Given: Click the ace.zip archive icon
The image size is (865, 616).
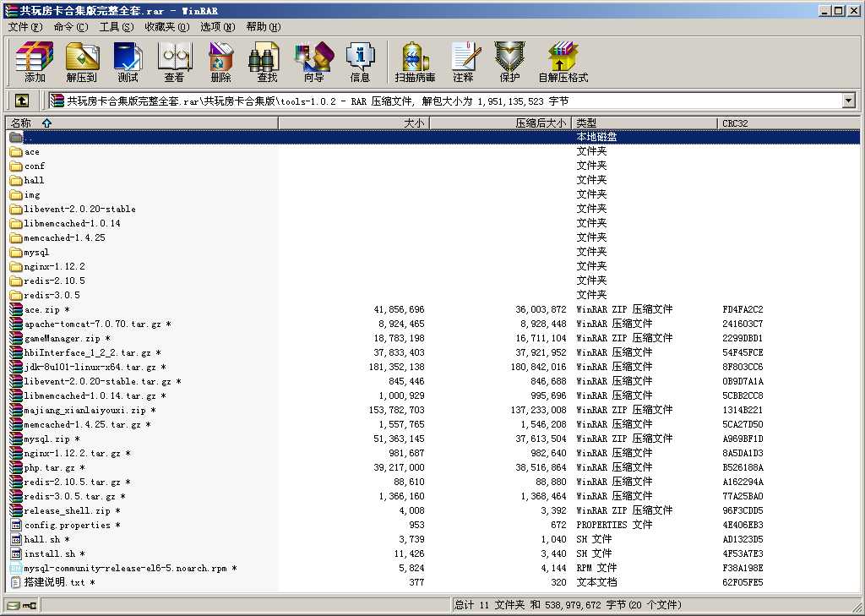Looking at the screenshot, I should click(16, 309).
